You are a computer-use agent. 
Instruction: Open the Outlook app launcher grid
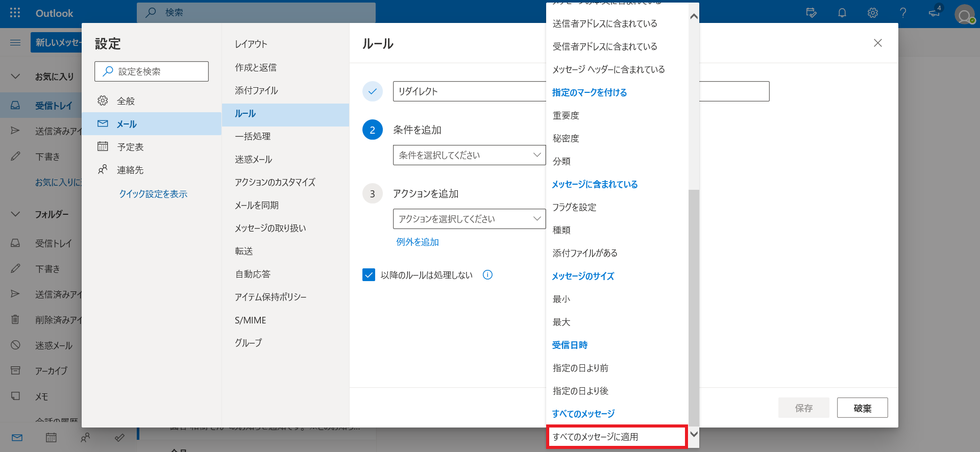coord(15,13)
